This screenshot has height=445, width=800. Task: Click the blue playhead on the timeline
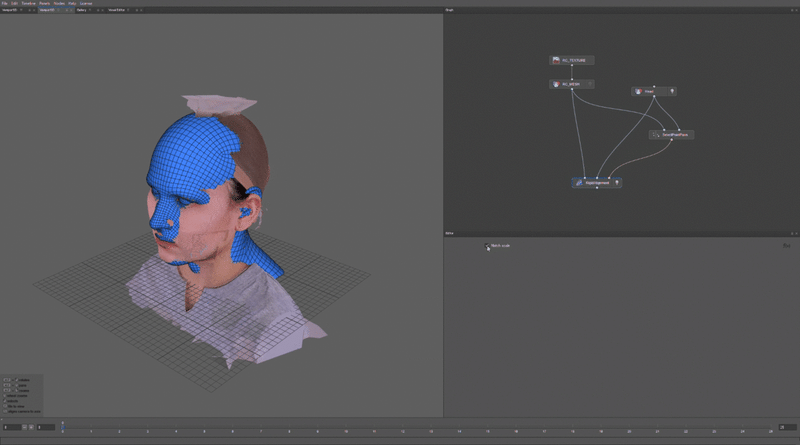(63, 428)
